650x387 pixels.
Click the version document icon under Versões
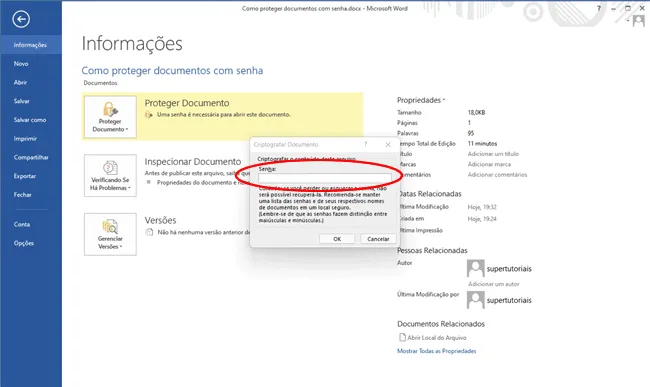coord(149,232)
